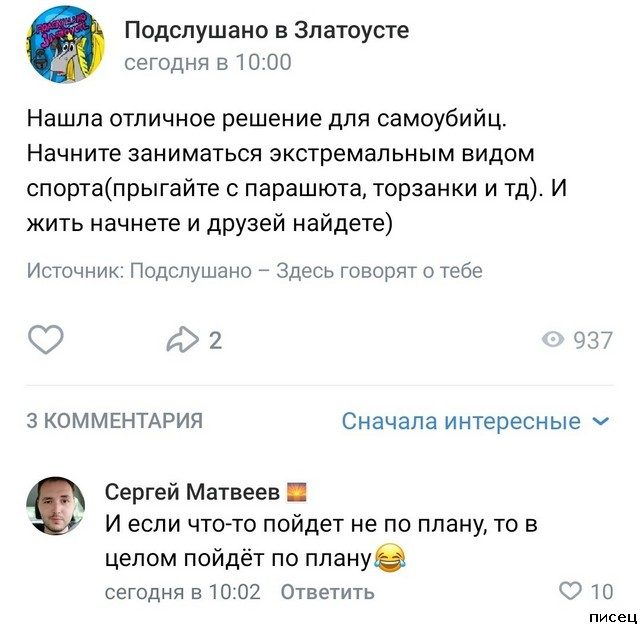
Task: Click the post timestamp сегодня в 10:00
Action: point(208,62)
